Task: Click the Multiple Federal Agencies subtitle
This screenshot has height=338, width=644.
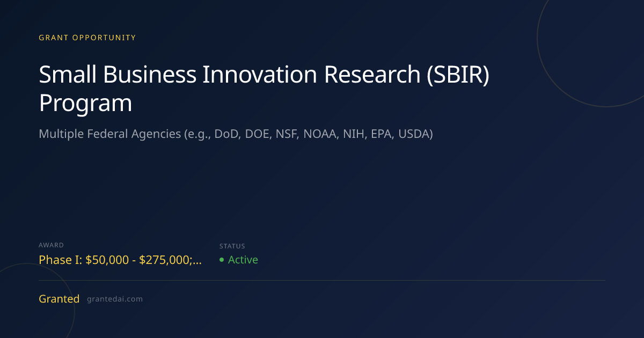Action: (x=236, y=134)
